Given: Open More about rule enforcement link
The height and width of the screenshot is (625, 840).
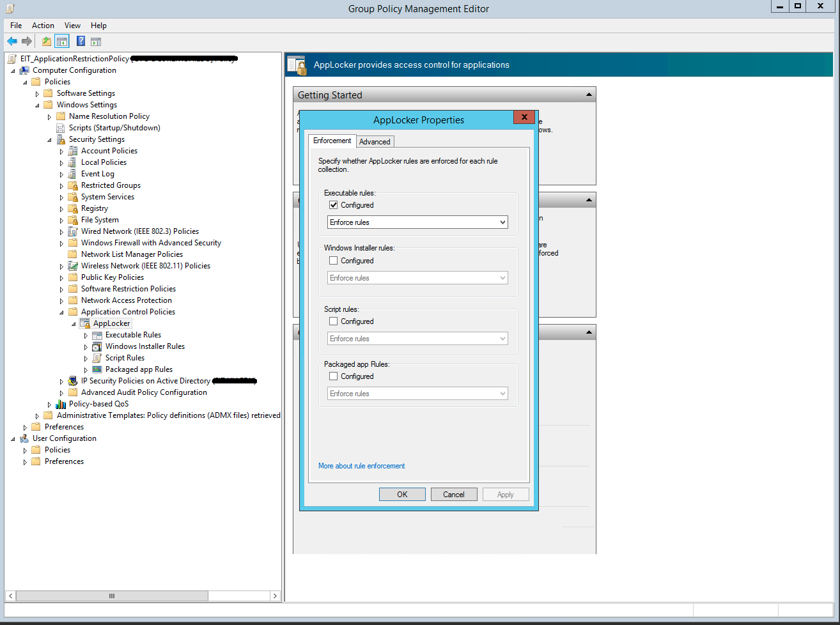Looking at the screenshot, I should pos(362,466).
